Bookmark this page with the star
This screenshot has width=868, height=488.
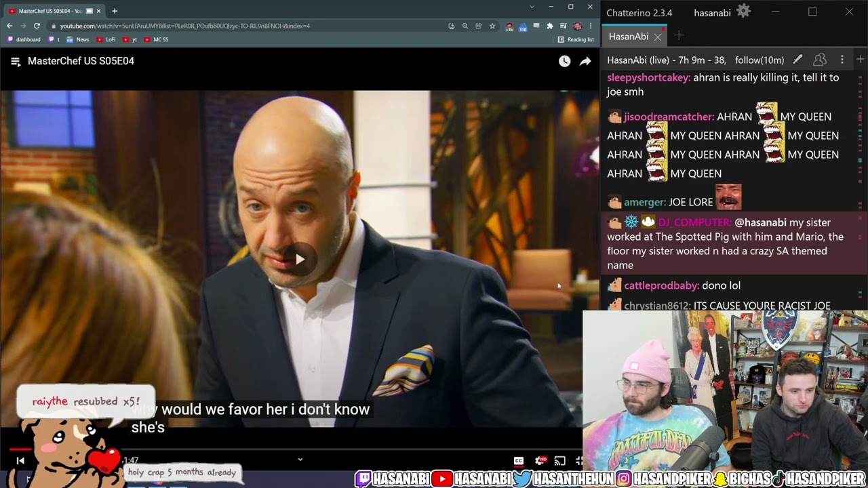pos(492,26)
